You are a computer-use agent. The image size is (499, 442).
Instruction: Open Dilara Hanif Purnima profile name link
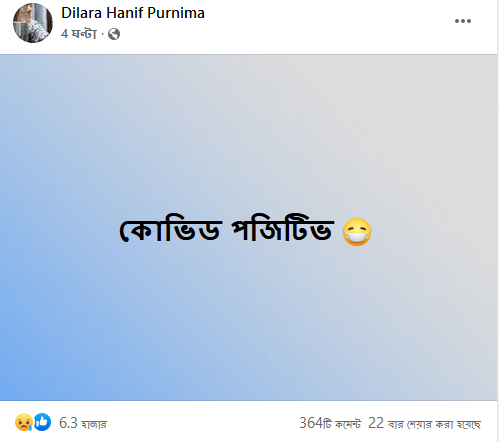click(133, 13)
